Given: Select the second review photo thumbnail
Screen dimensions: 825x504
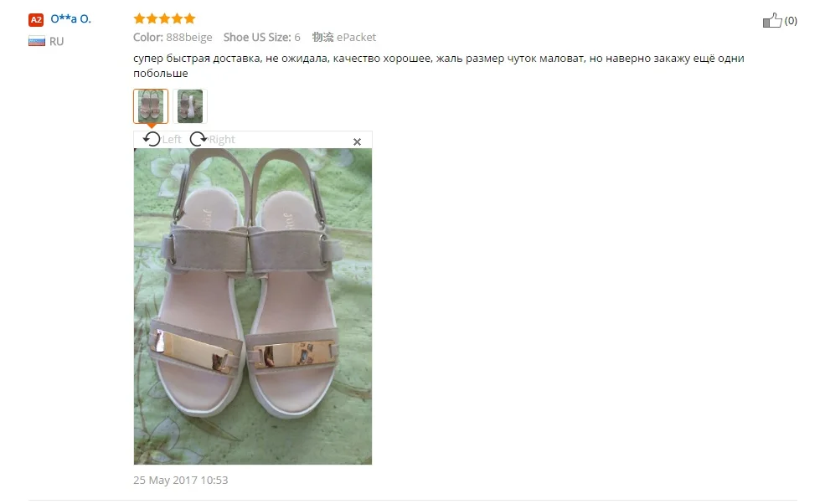Looking at the screenshot, I should pyautogui.click(x=190, y=106).
